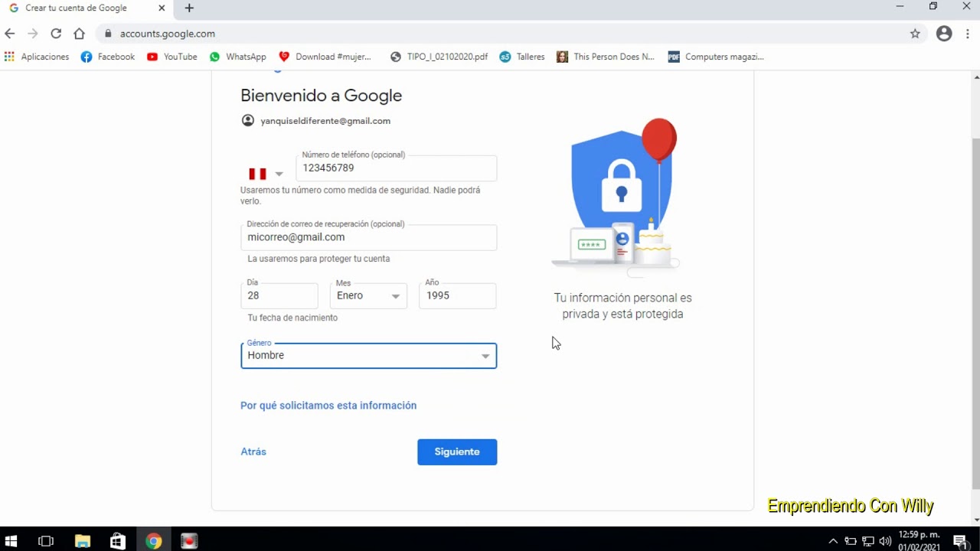Go to the browser Home icon

click(79, 34)
